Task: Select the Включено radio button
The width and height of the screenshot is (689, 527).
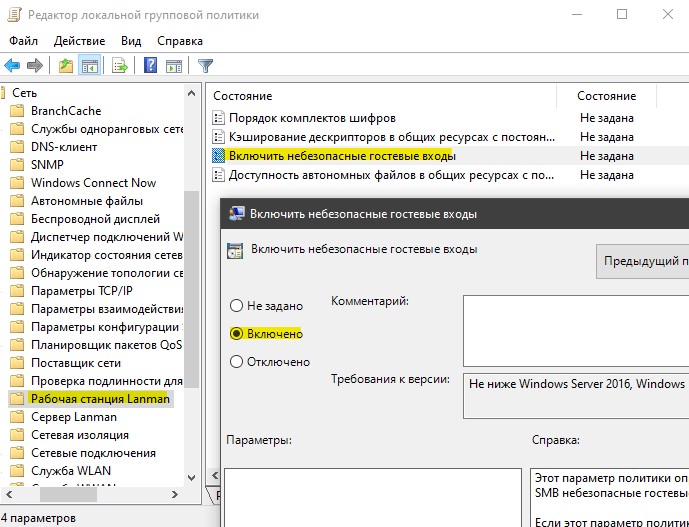Action: [236, 334]
